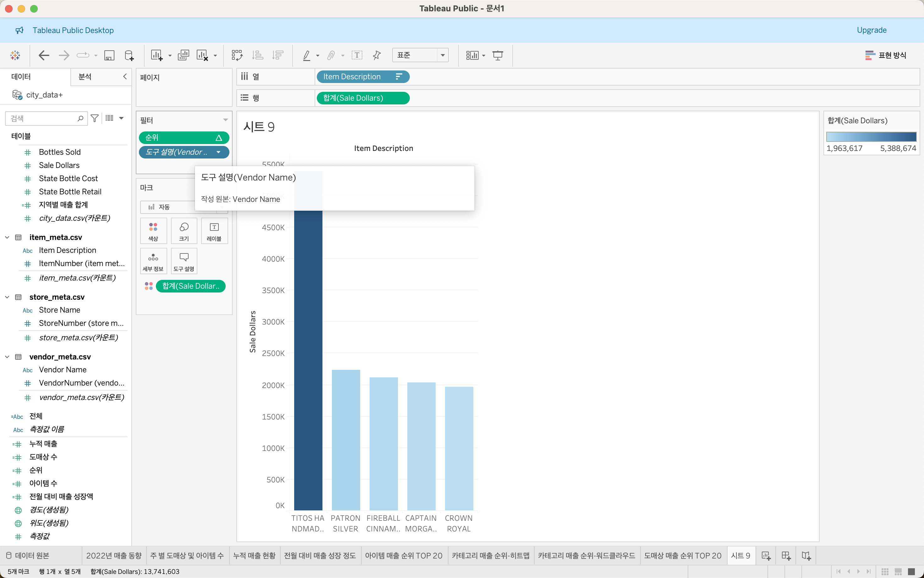Collapse the vendor_meta.csv table group

(x=7, y=357)
